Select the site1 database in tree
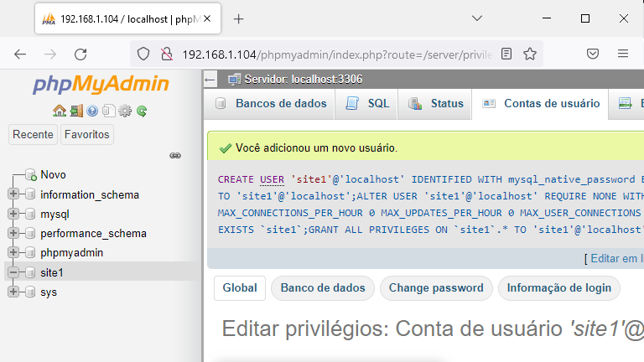The height and width of the screenshot is (362, 644). click(52, 272)
